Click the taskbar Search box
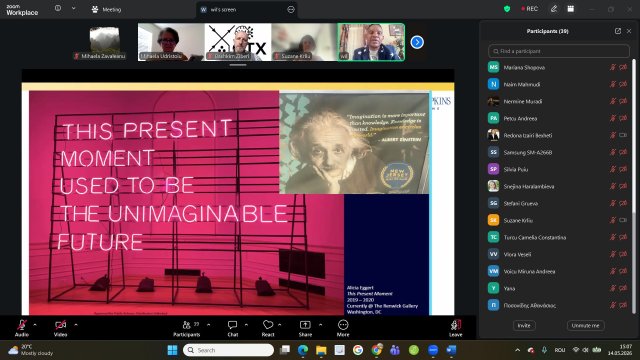 (x=228, y=350)
